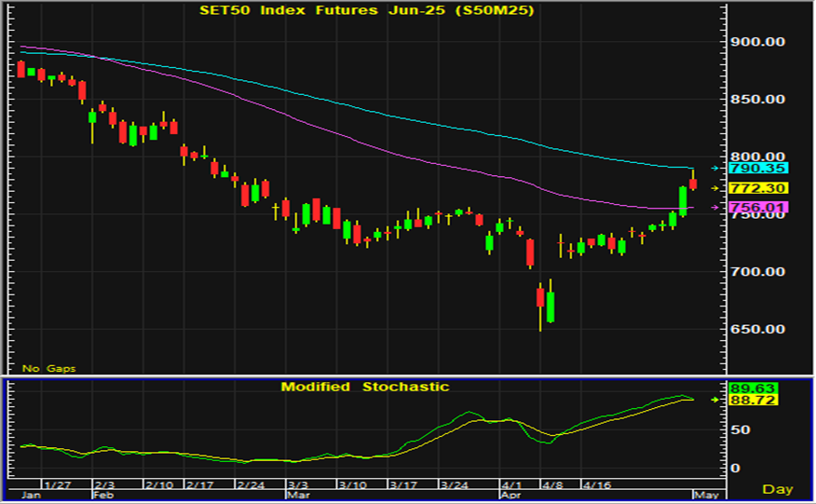Click the Feb month label

(103, 495)
